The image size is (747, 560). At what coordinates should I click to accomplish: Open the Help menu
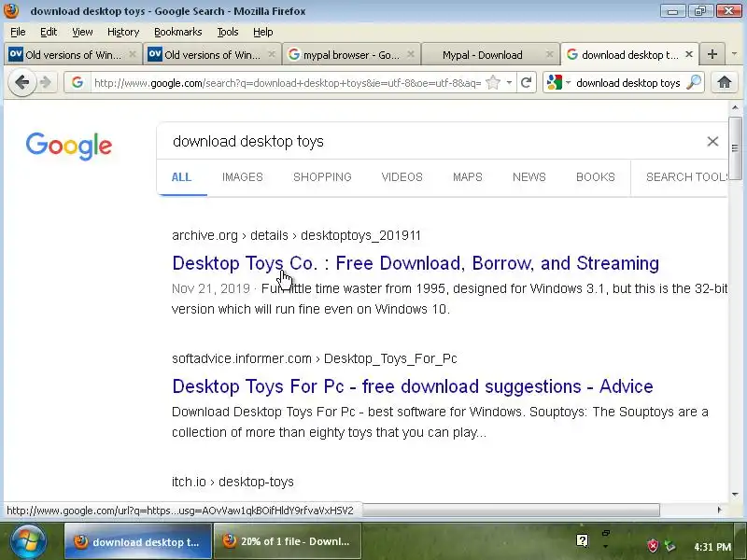click(x=263, y=32)
